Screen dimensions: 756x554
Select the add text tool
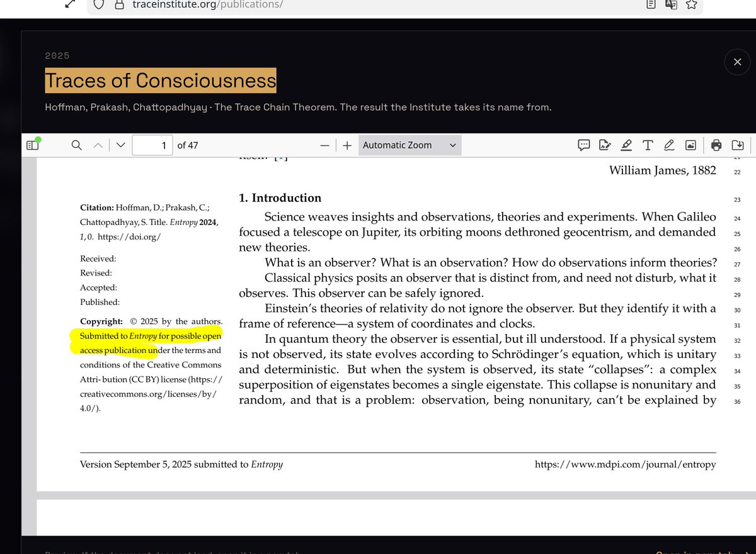(648, 145)
